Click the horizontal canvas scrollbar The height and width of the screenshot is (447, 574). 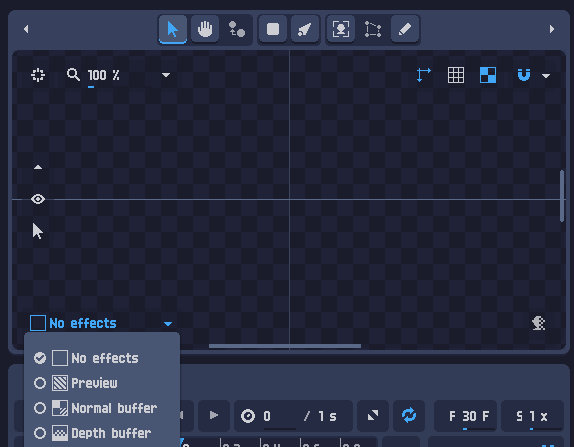pyautogui.click(x=285, y=346)
